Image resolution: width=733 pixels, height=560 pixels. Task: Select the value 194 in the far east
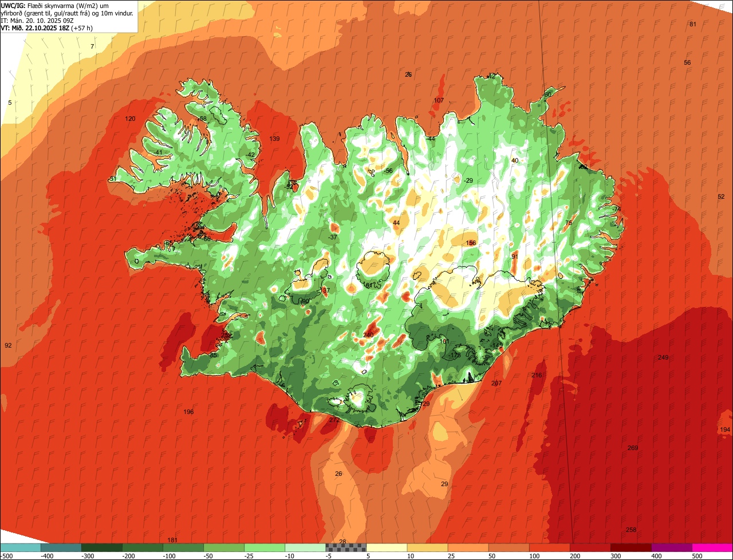click(x=725, y=429)
